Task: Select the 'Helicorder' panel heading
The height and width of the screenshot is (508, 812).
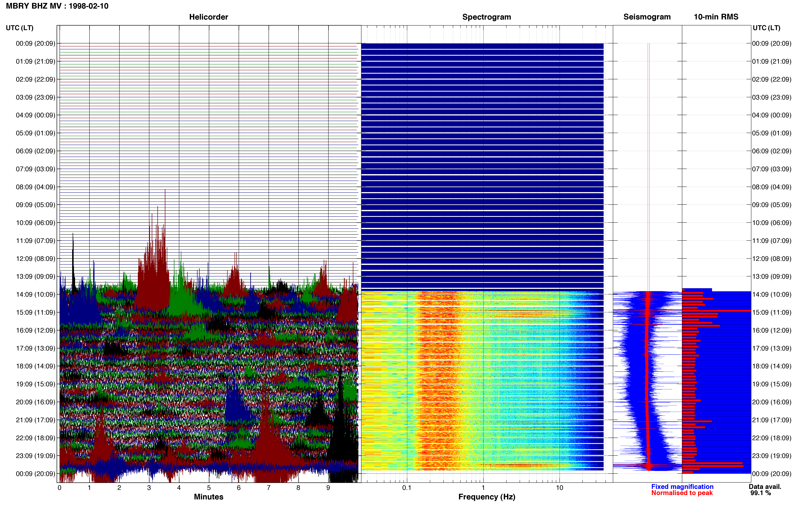Action: point(209,17)
